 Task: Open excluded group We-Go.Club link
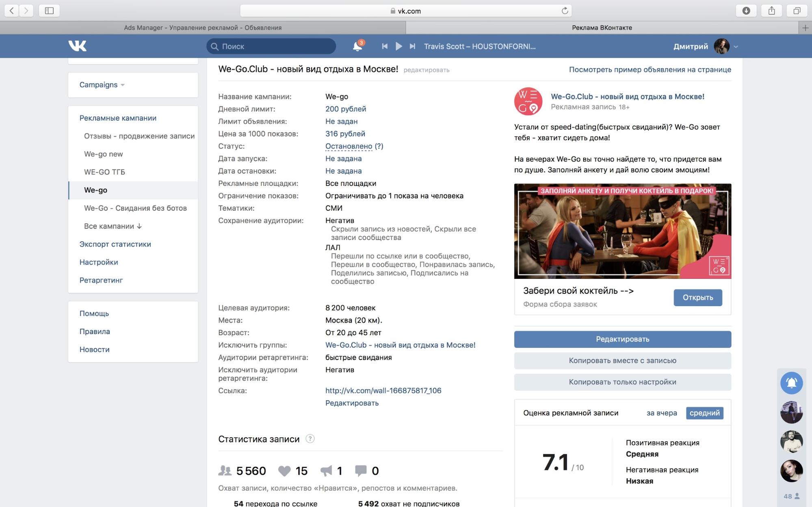click(400, 345)
